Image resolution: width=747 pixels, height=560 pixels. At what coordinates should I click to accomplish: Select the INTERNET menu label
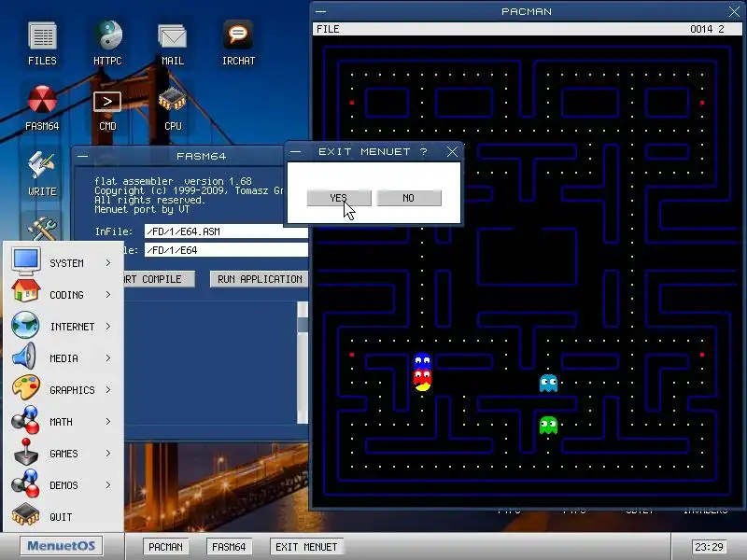tap(73, 327)
